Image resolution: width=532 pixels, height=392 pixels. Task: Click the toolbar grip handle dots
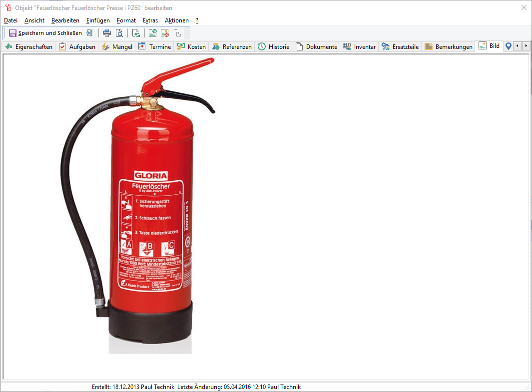[4, 33]
